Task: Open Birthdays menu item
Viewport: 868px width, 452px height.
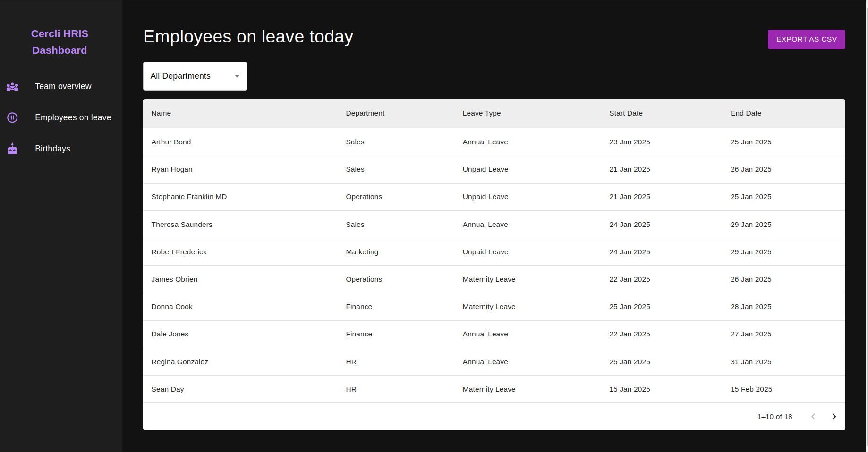Action: click(x=61, y=149)
